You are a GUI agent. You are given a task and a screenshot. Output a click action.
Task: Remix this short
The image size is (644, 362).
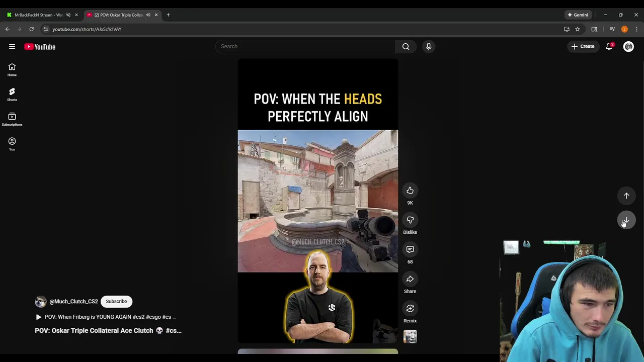(x=410, y=309)
